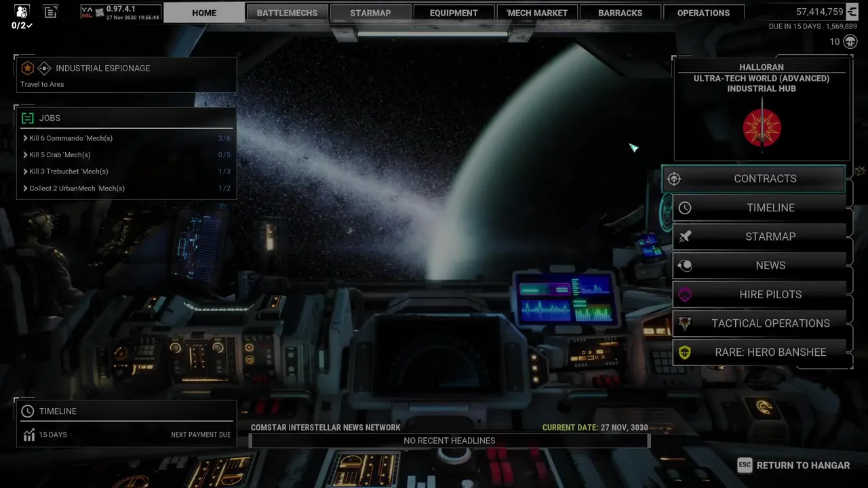Screen dimensions: 868x488
Task: Click the diamond objective marker icon
Action: coord(44,68)
